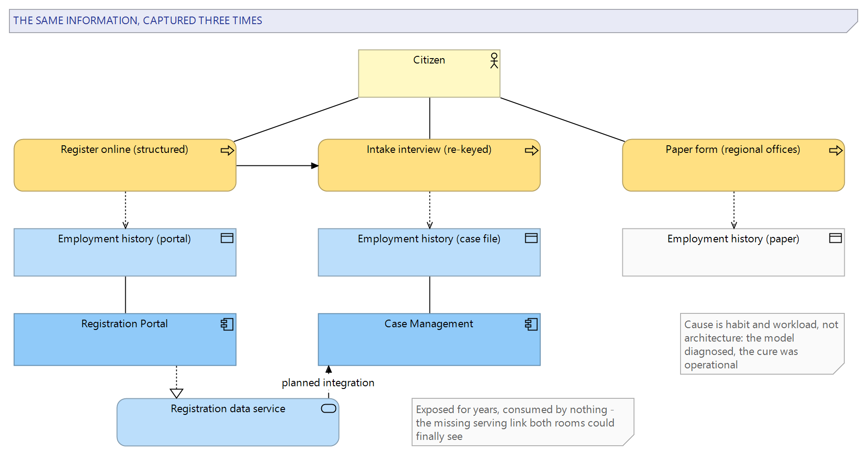Click the diagram title 'THE SAME INFORMATION, CAPTURED THREE TIMES'
The image size is (868, 456).
click(x=138, y=21)
